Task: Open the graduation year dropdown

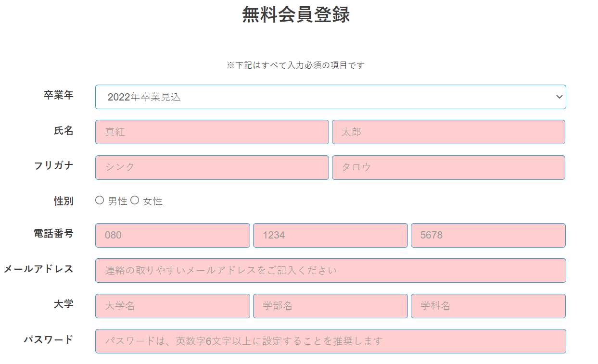Action: coord(330,97)
